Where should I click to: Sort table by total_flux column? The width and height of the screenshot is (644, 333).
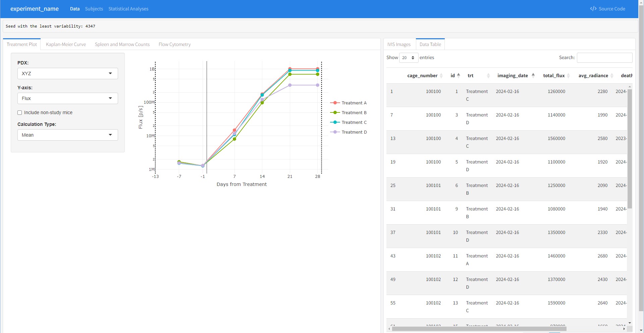pos(554,76)
